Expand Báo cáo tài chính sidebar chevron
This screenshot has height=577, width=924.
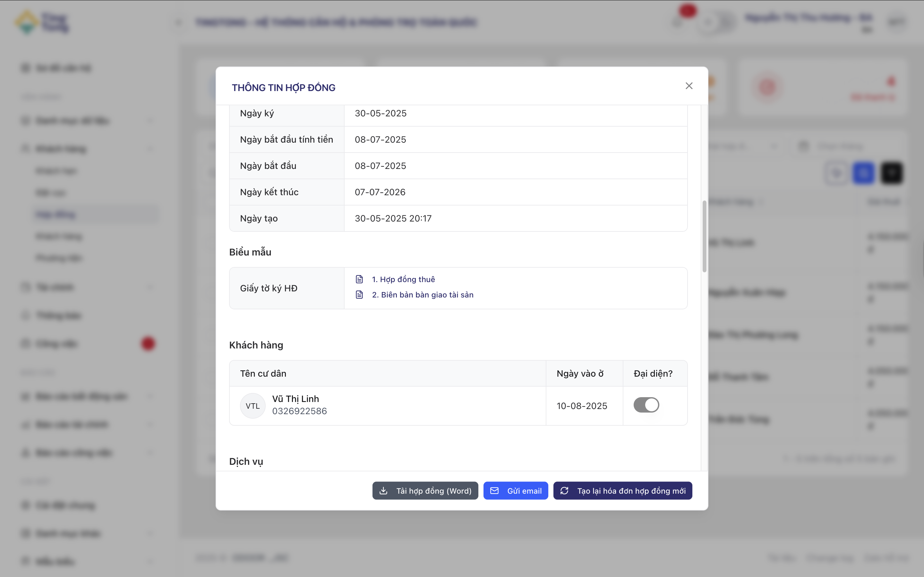pyautogui.click(x=150, y=424)
